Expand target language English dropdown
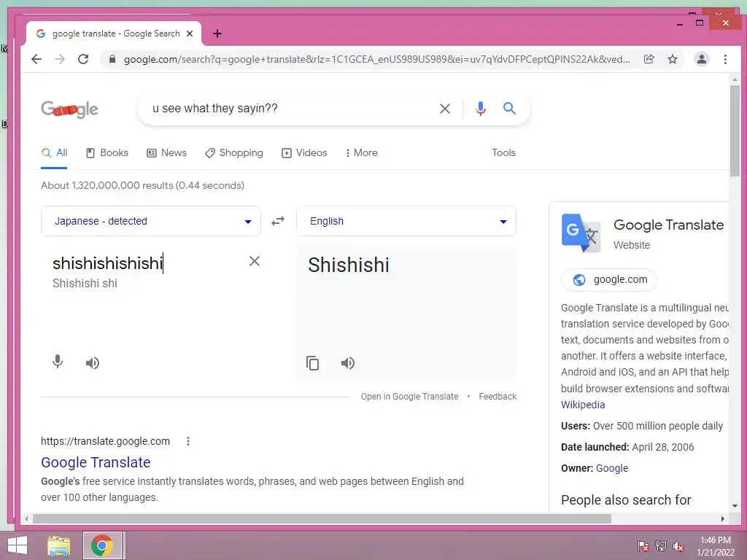Viewport: 747px width, 560px height. click(x=406, y=221)
